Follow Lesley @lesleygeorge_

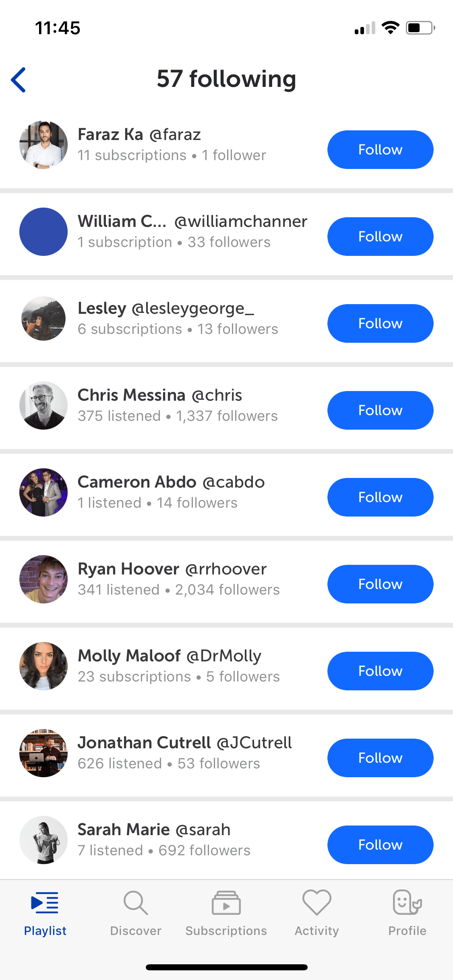[x=381, y=323]
